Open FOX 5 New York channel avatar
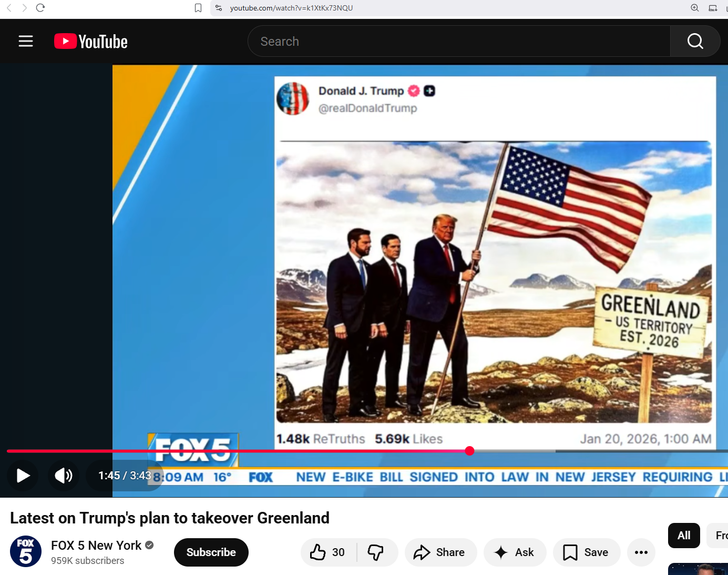The width and height of the screenshot is (728, 575). (x=26, y=551)
